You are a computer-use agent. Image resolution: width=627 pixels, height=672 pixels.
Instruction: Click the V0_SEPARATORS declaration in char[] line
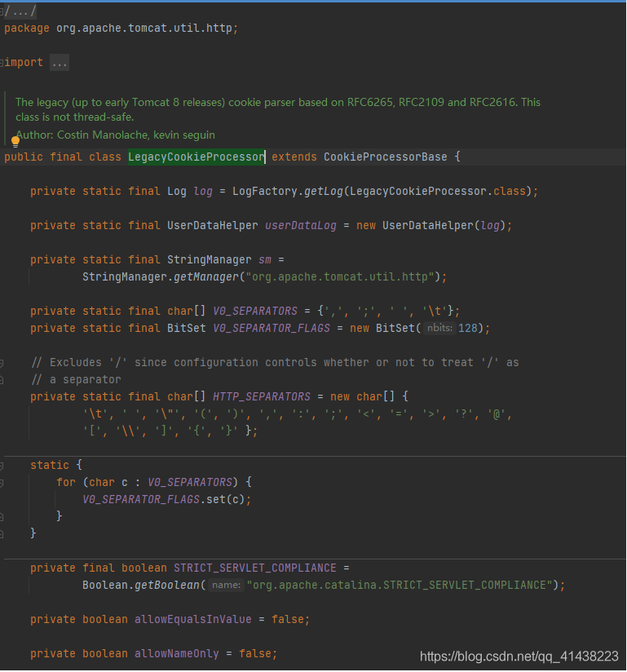point(255,312)
